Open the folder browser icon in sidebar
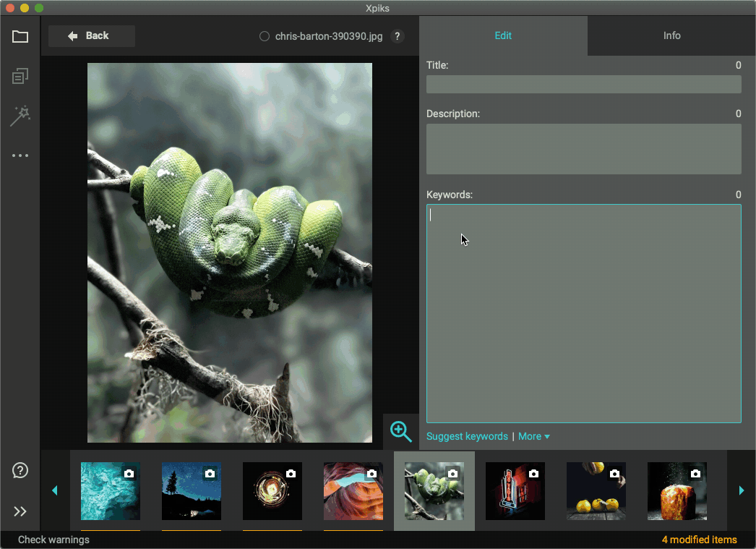 pyautogui.click(x=20, y=37)
